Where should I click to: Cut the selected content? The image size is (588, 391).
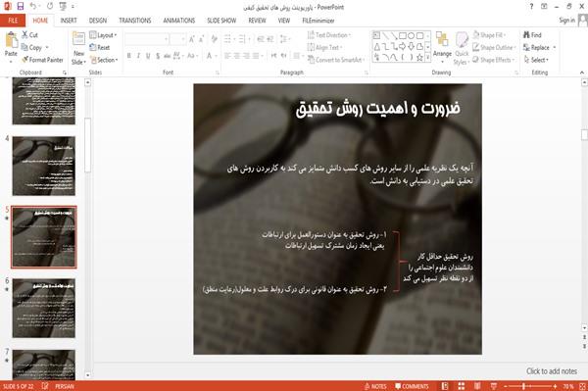click(x=29, y=35)
